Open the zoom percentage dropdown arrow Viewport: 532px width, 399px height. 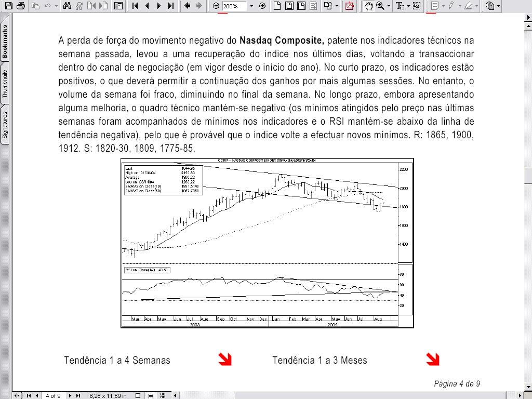pyautogui.click(x=251, y=6)
